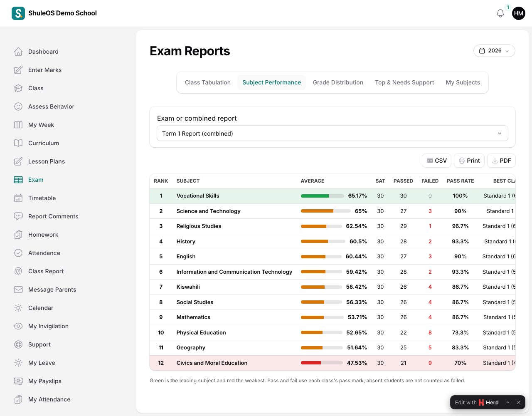Click the Homework clipboard icon
This screenshot has width=532, height=416.
pyautogui.click(x=18, y=235)
